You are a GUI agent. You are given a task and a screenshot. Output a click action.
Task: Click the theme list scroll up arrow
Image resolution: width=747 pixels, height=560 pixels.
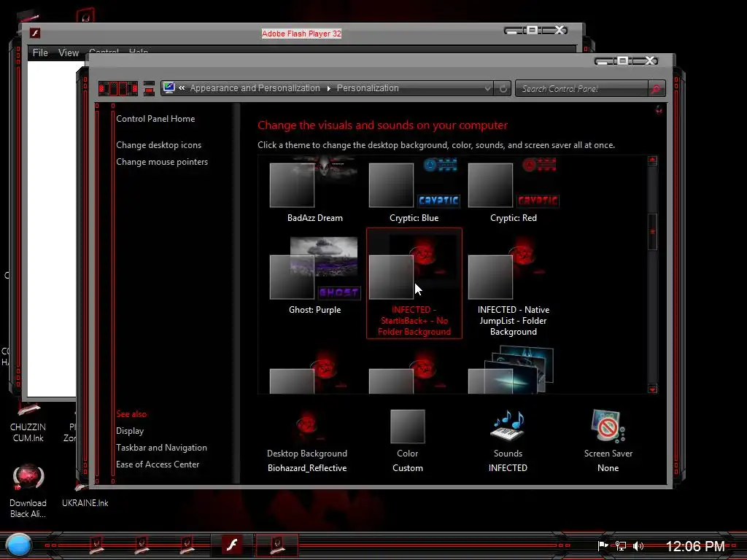652,160
